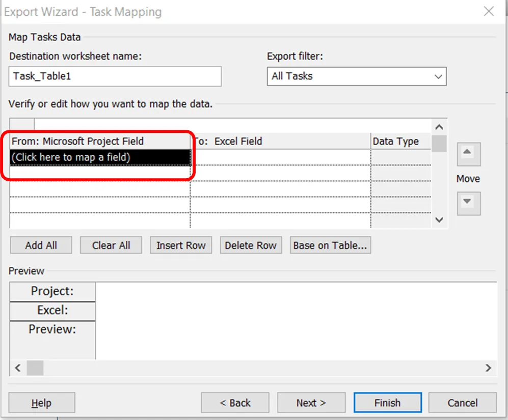This screenshot has height=420, width=508.
Task: Select '(Click here to map a field)' cell
Action: tap(100, 157)
